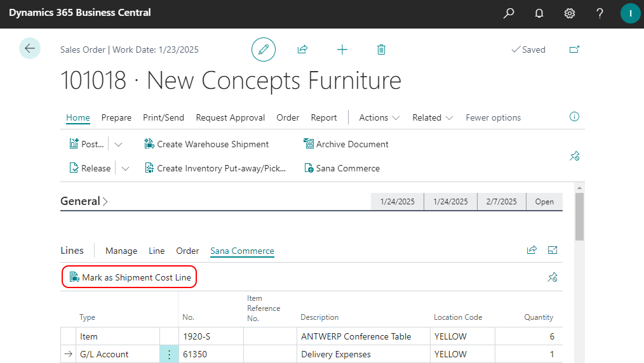Select the 1920-S item number cell

tap(211, 336)
